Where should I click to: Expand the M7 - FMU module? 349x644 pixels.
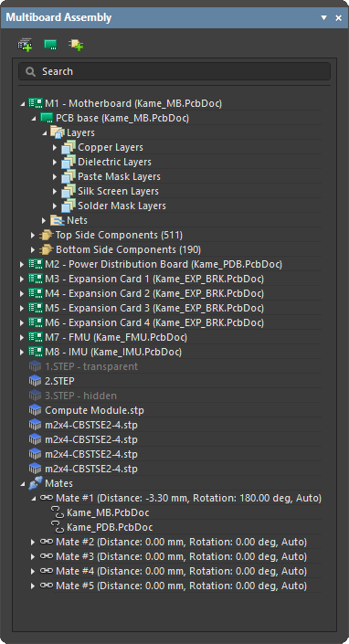point(22,338)
